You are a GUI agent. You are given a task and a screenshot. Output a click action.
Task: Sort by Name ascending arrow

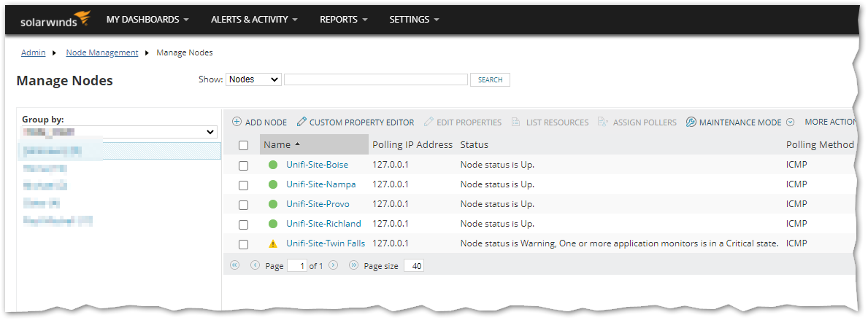click(297, 144)
